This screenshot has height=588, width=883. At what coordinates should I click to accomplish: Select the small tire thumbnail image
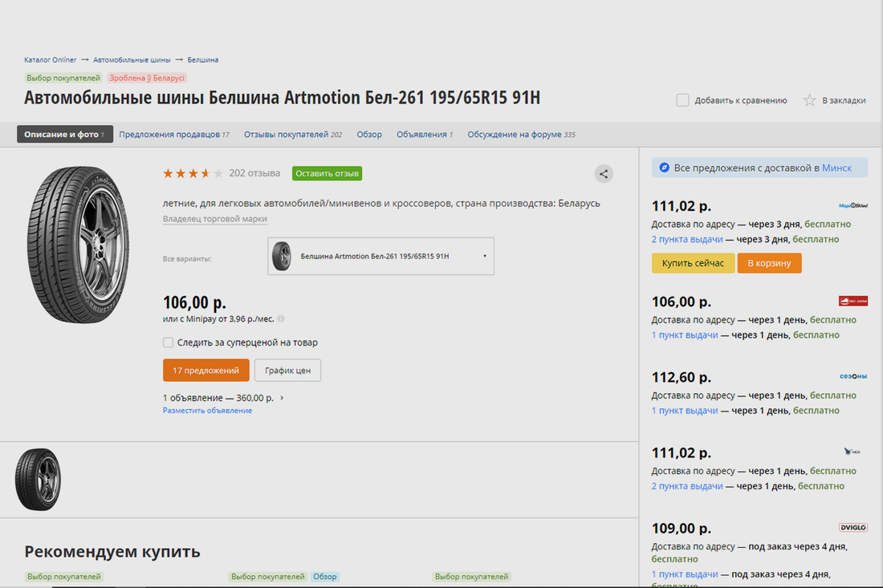tap(38, 480)
